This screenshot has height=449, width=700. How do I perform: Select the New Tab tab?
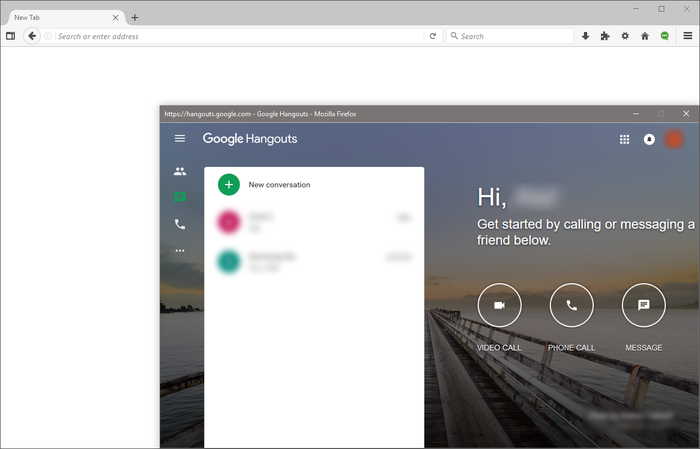[67, 18]
